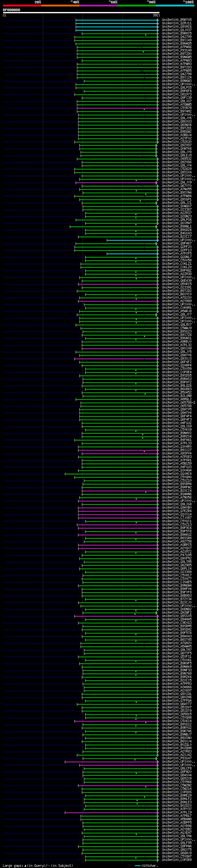Select label UniRef100_Q9SSX4

click(x=177, y=172)
